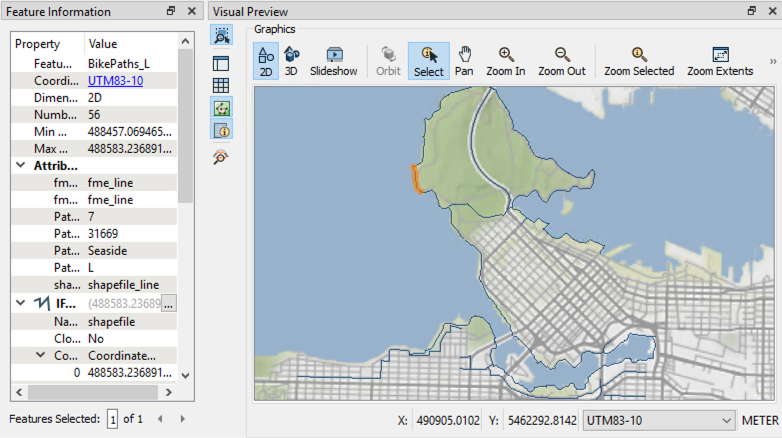This screenshot has width=782, height=438.
Task: Start the Slideshow mode
Action: 334,61
